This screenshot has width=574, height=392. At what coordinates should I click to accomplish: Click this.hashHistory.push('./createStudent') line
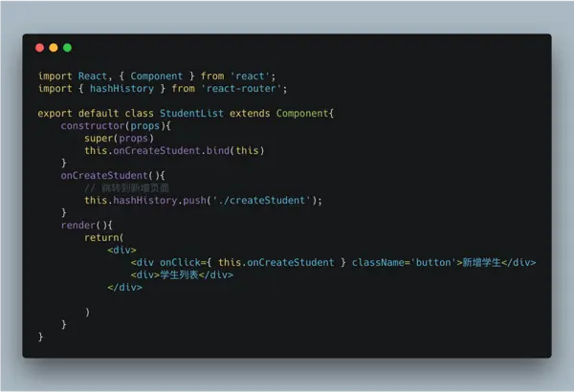click(203, 201)
